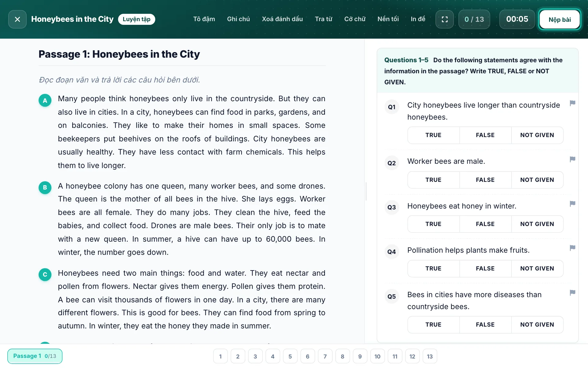Open the Passage 1 selector tab
The width and height of the screenshot is (588, 368).
tap(35, 356)
